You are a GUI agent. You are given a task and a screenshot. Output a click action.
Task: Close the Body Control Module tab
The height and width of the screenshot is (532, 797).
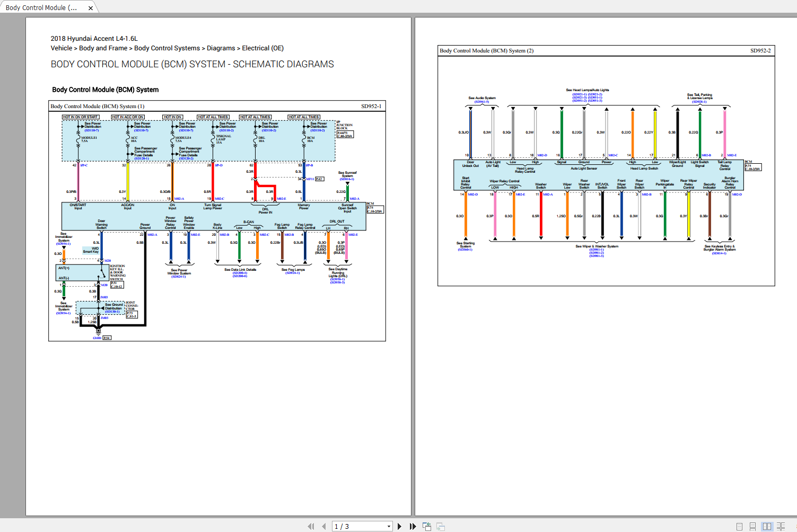pos(91,8)
